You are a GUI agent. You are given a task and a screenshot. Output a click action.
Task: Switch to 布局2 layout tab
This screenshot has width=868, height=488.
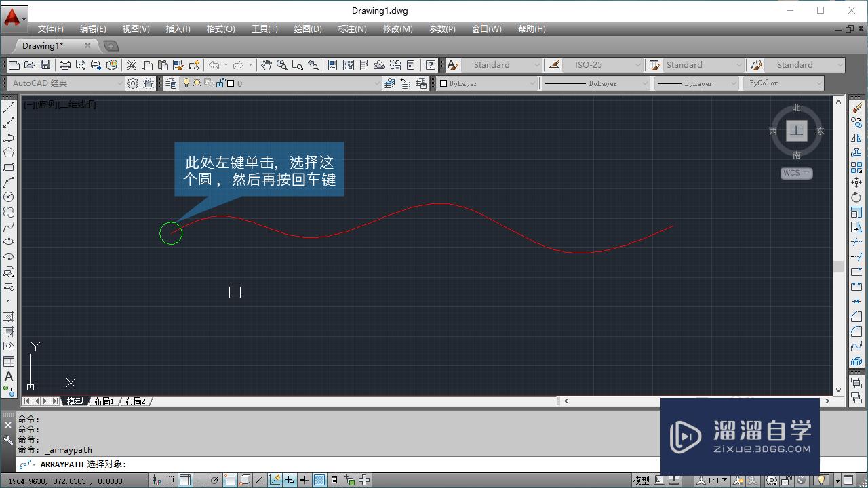click(x=135, y=401)
